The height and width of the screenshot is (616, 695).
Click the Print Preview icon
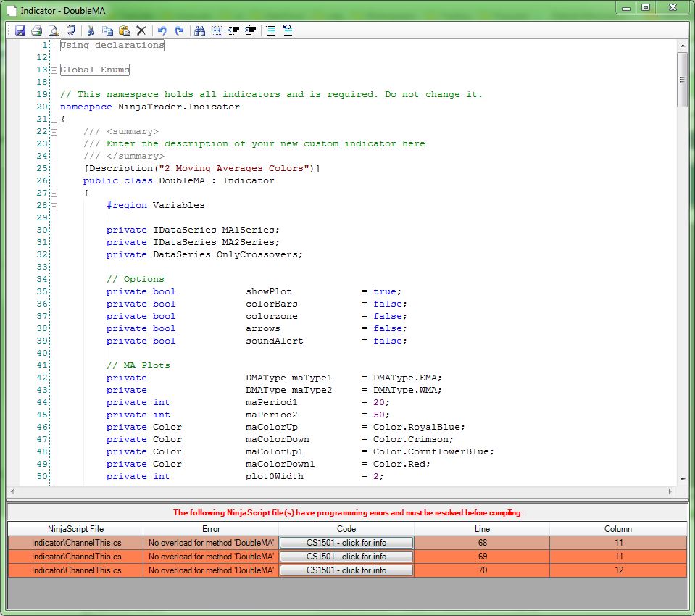[53, 30]
